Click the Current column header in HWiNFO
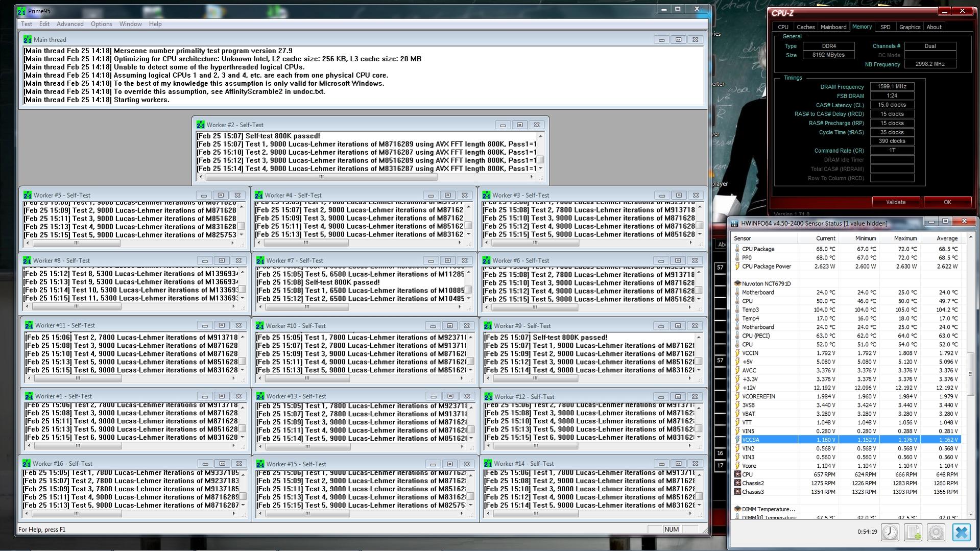Viewport: 980px width, 551px height. tap(818, 238)
